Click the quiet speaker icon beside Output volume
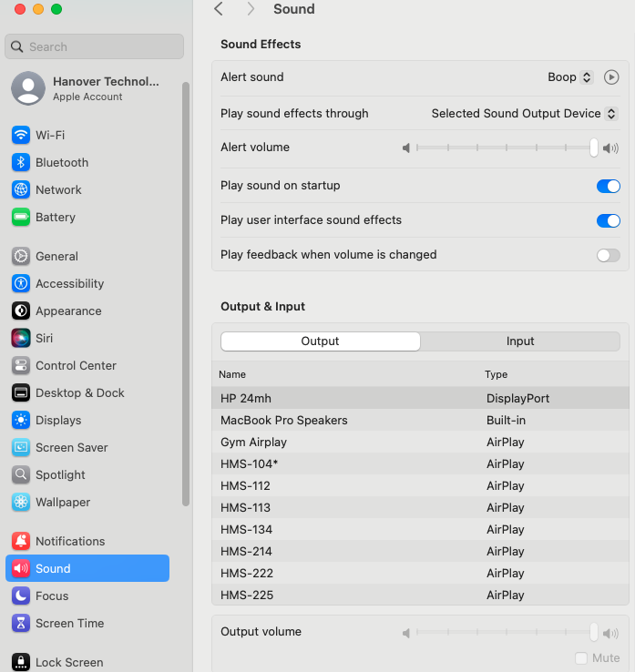 point(405,633)
